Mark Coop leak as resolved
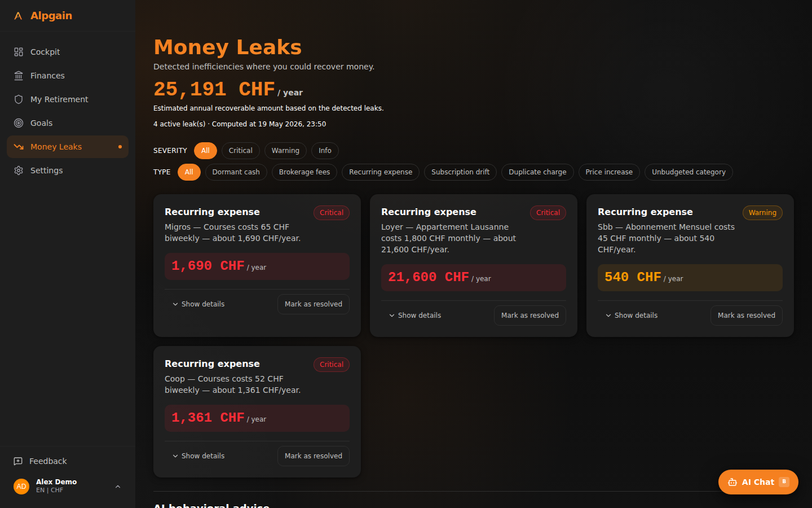Screen dimensions: 812x508 click(x=314, y=456)
